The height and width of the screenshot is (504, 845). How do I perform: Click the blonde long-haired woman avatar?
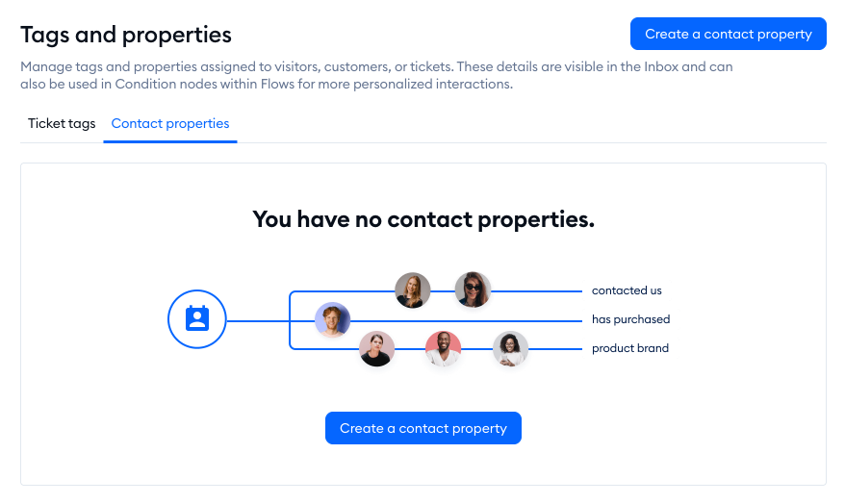[x=413, y=290]
